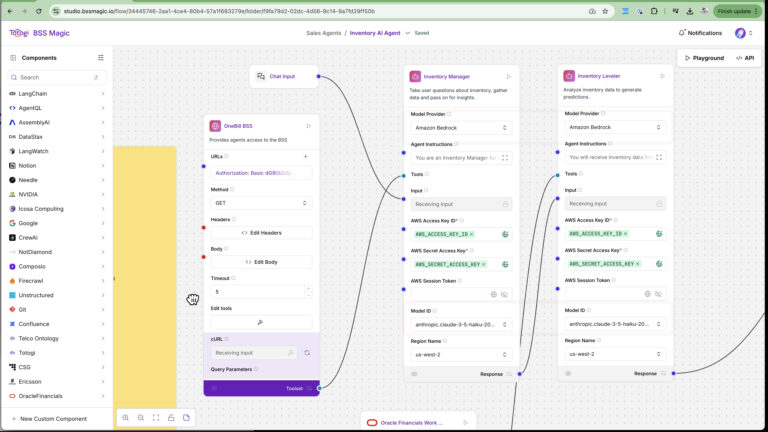Viewport: 768px width, 432px height.
Task: Add a new URL in OneBill BSS
Action: pos(306,157)
